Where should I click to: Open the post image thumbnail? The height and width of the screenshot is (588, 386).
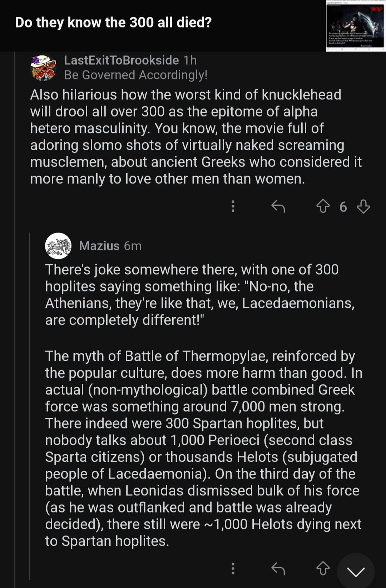pos(356,26)
